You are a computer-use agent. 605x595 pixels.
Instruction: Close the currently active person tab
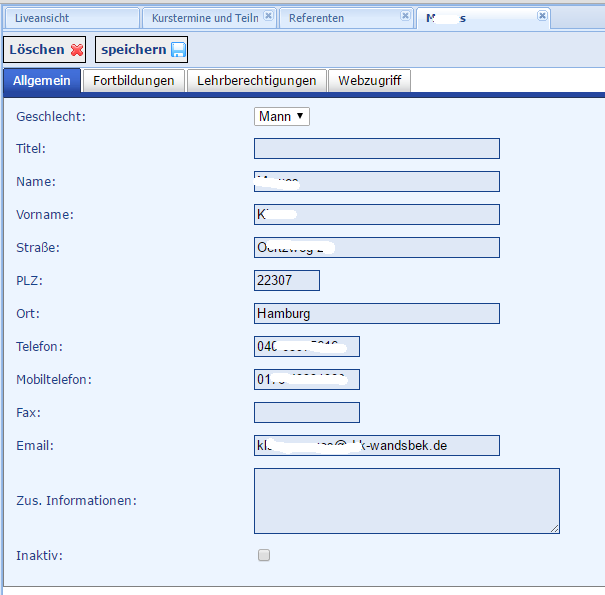[542, 16]
